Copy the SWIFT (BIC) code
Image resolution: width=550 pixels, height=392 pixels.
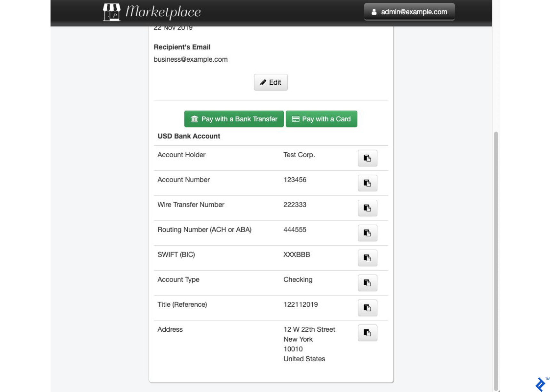tap(367, 258)
